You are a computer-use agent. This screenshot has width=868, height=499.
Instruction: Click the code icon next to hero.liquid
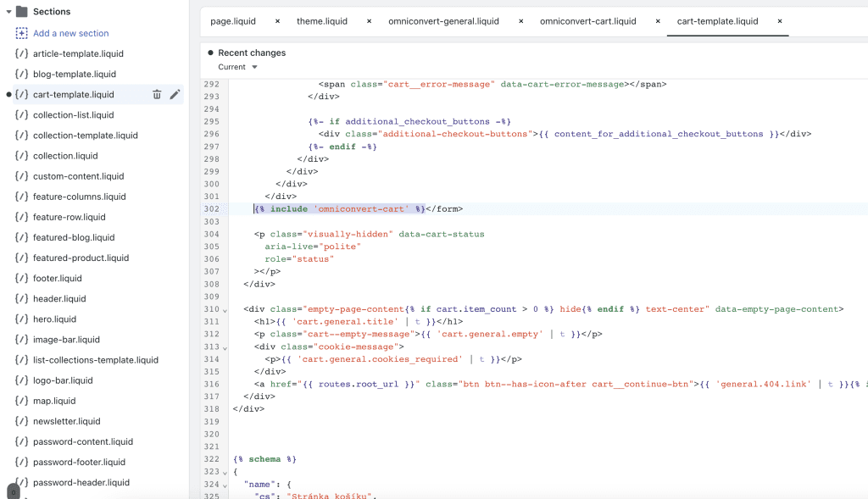(x=21, y=319)
